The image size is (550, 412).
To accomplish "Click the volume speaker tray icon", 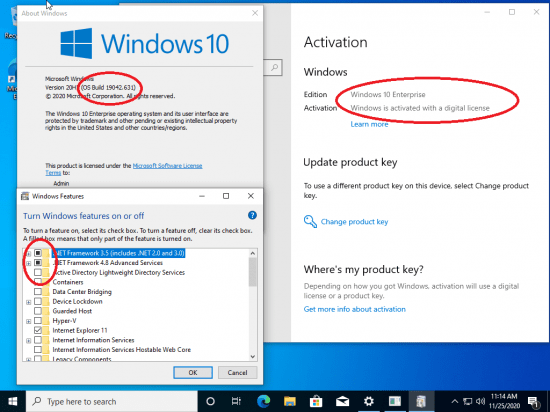I will click(481, 401).
